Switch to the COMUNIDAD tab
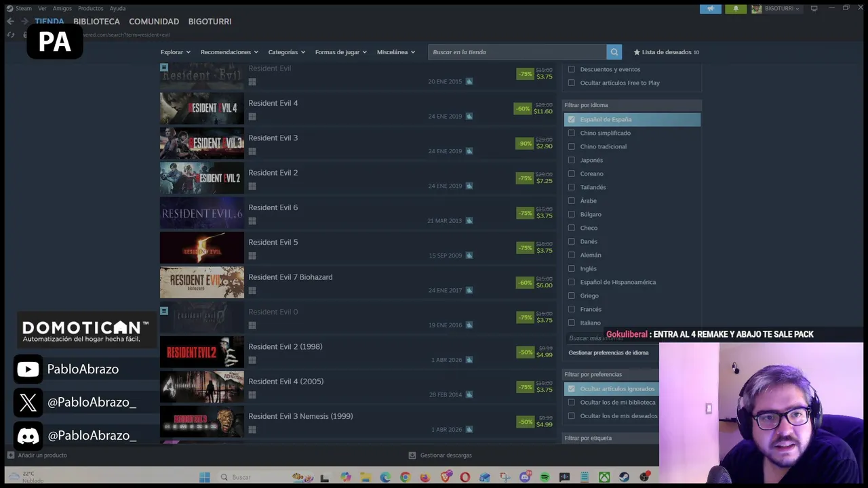868x488 pixels. tap(154, 22)
